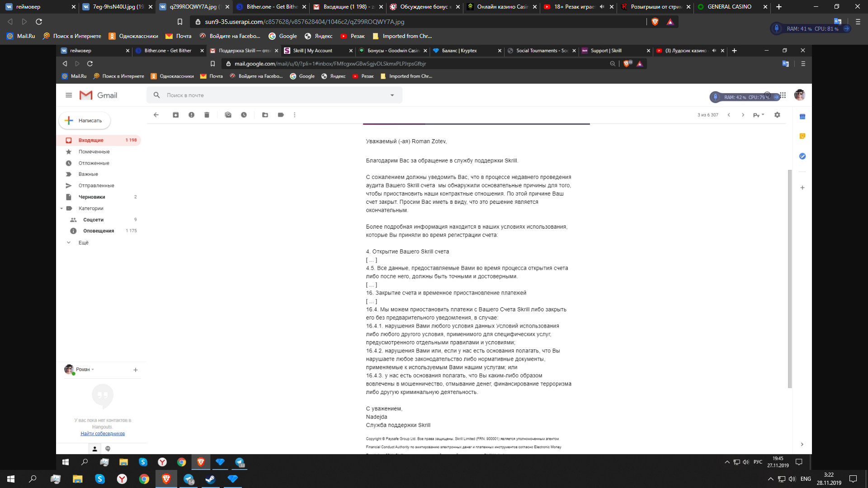Delete the open email
This screenshot has height=488, width=868.
(207, 115)
